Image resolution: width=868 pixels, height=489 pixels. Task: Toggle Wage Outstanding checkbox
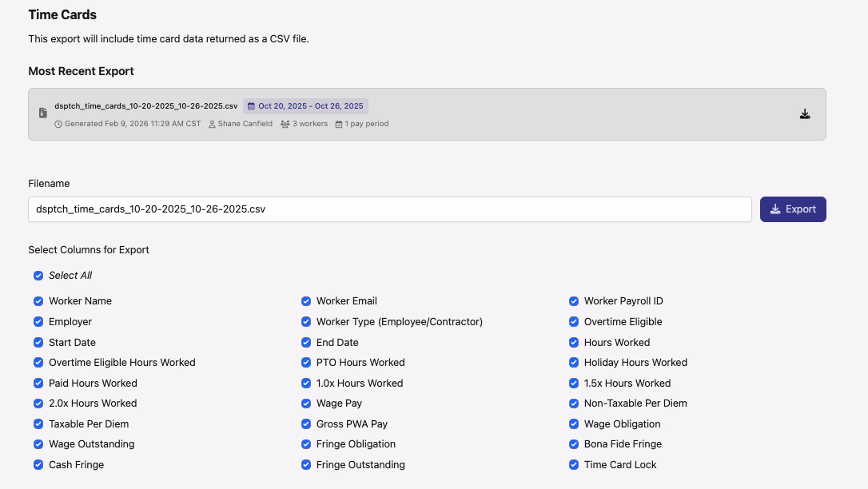38,444
